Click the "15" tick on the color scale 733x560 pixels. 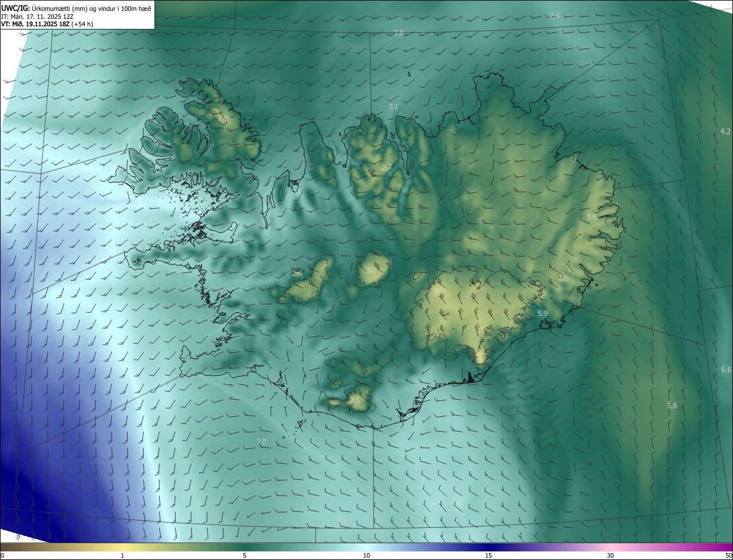pos(488,555)
